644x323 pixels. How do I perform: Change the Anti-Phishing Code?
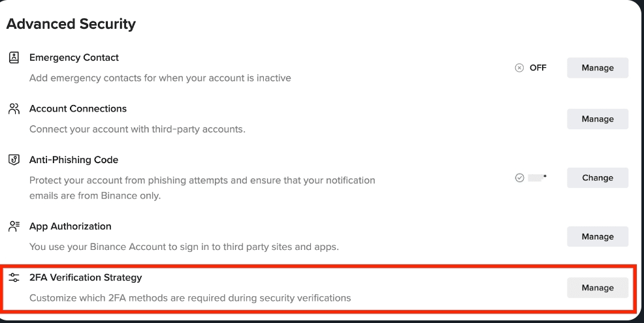click(x=597, y=177)
